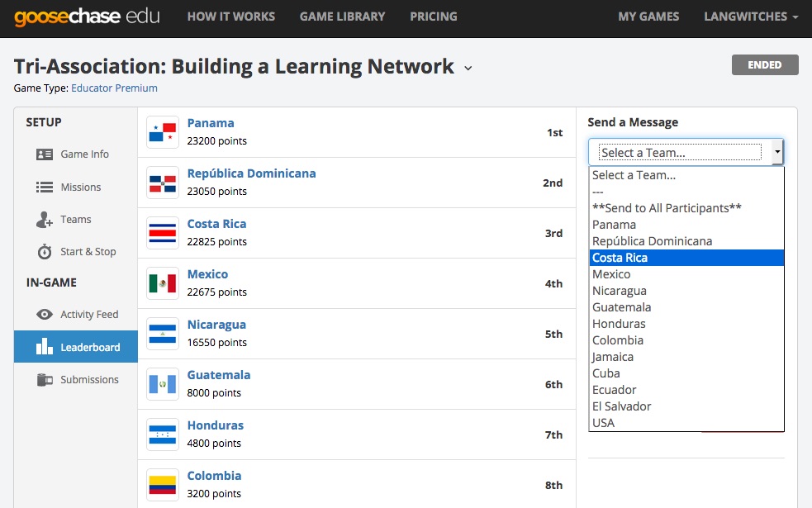812x508 pixels.
Task: Click the Game Info card icon
Action: pos(45,154)
